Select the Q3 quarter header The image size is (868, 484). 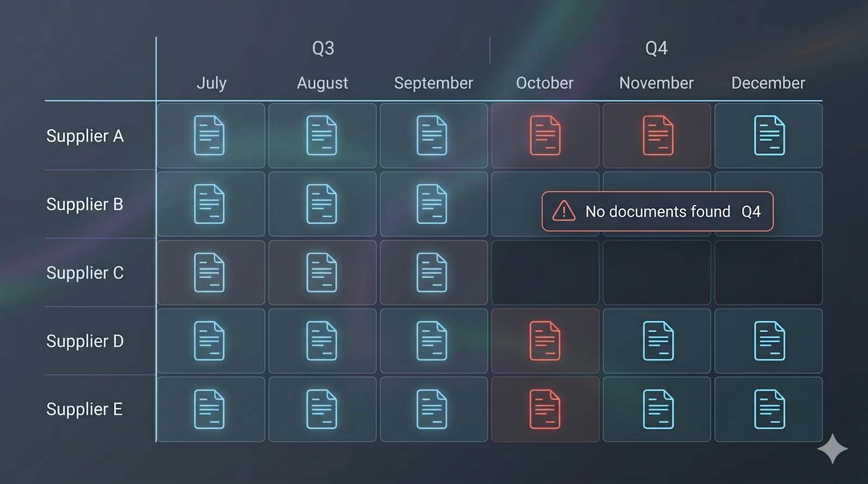coord(323,48)
